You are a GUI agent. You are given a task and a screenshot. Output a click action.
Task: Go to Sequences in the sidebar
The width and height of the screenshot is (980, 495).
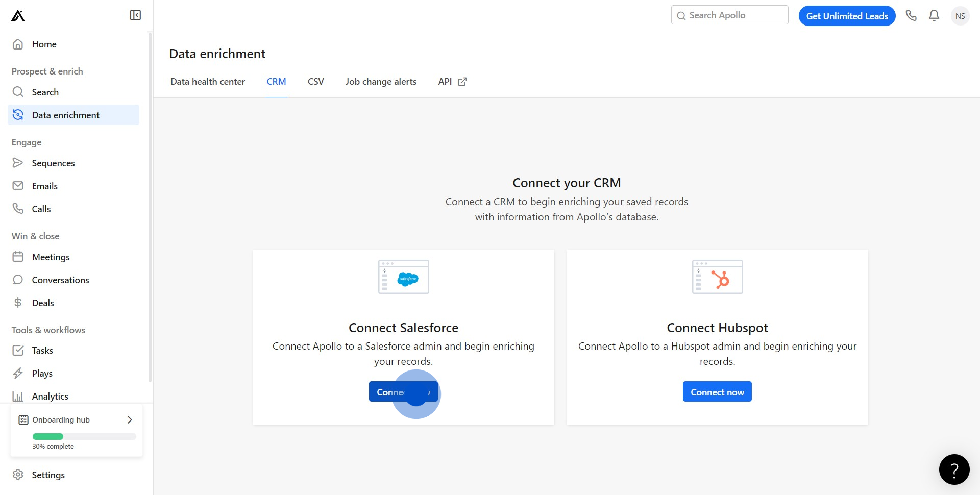[53, 163]
